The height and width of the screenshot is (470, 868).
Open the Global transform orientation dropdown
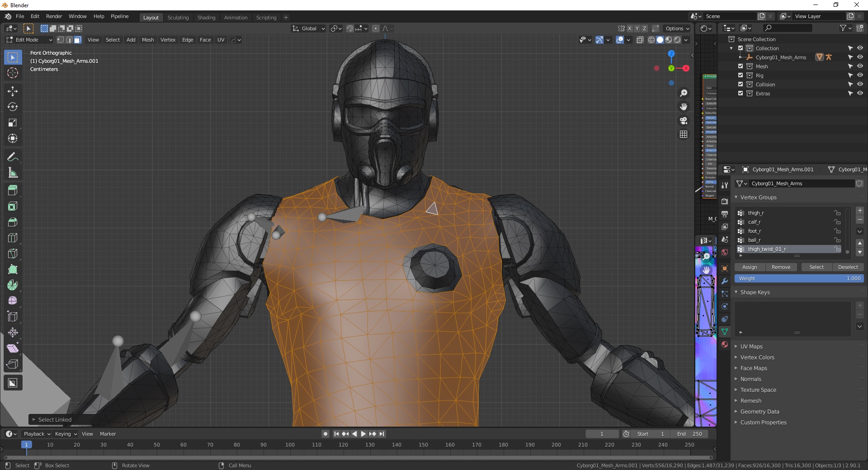click(309, 28)
